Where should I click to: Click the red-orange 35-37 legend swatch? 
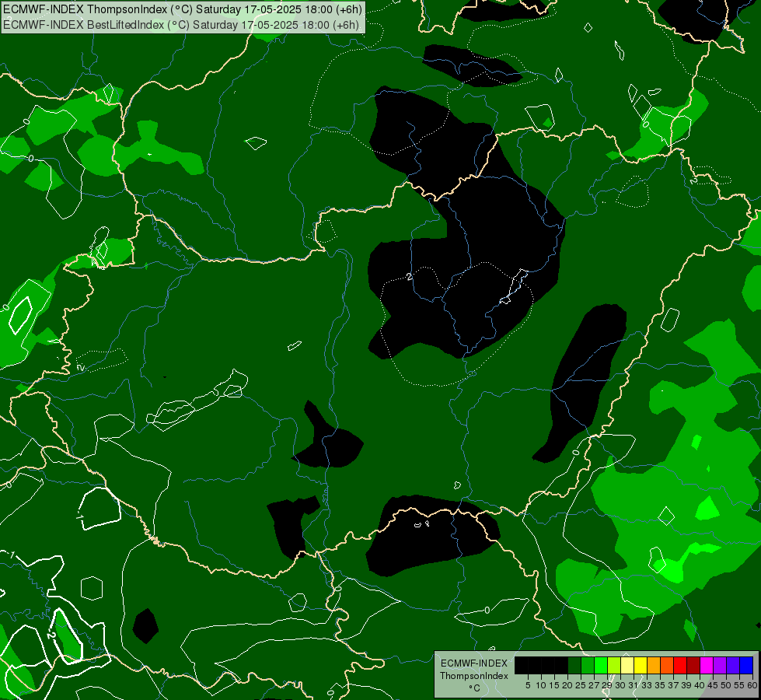pyautogui.click(x=667, y=665)
